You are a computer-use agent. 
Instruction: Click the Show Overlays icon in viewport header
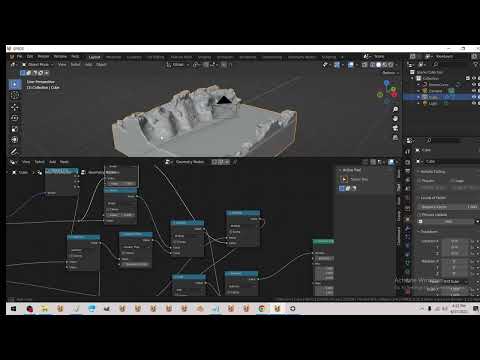(351, 65)
